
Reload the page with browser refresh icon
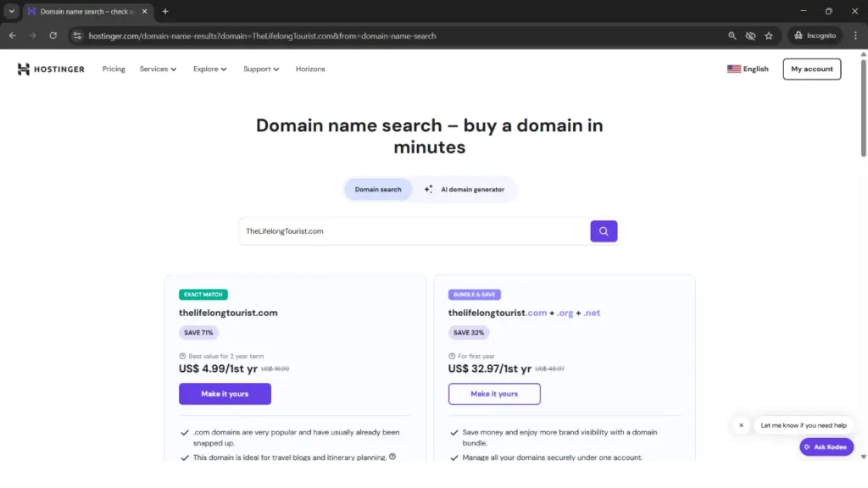[x=53, y=36]
